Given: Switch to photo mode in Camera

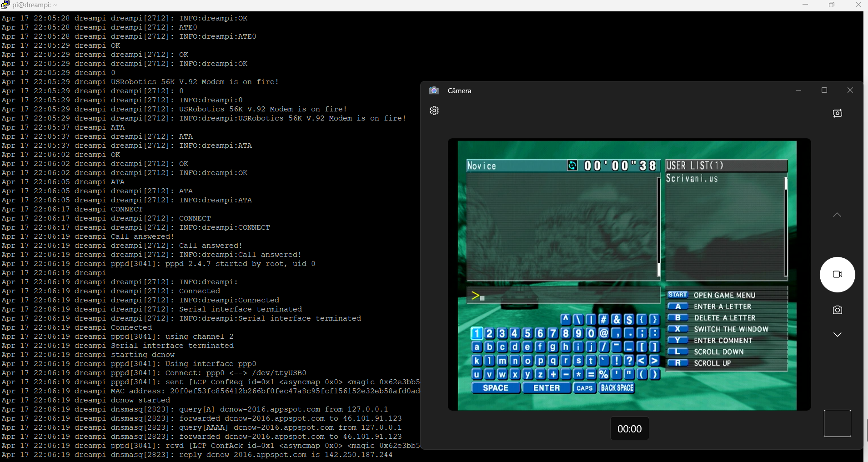Looking at the screenshot, I should tap(838, 310).
